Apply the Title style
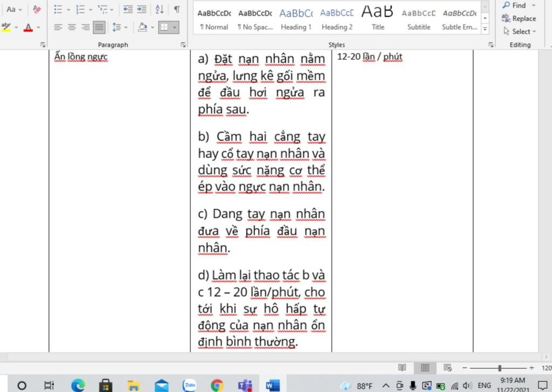The height and width of the screenshot is (392, 552). (x=378, y=19)
